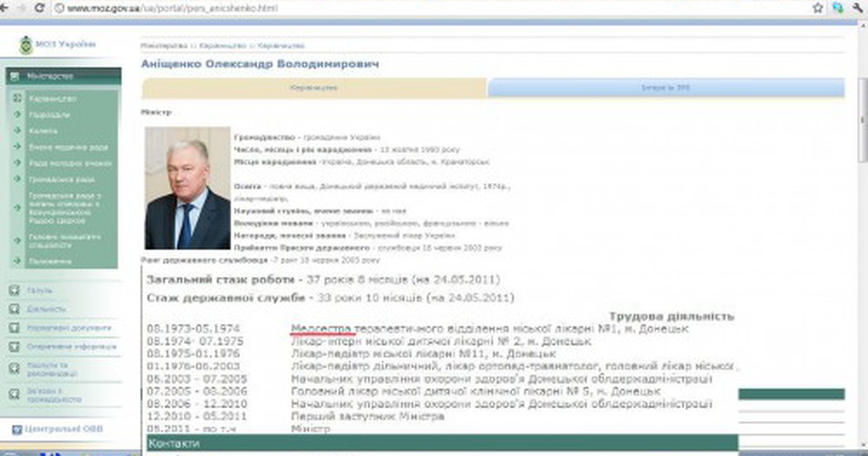Image resolution: width=868 pixels, height=456 pixels.
Task: Click the arrow icon beside Колегія
Action: [x=17, y=131]
